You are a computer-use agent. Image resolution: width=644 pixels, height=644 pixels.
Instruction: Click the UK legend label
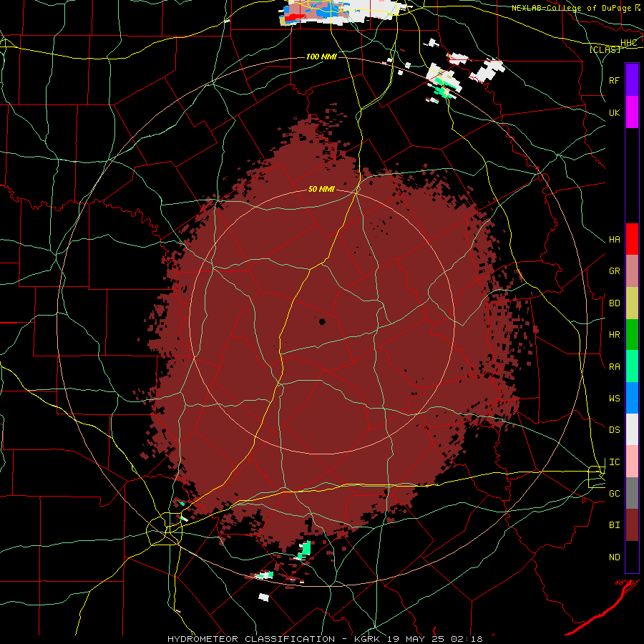614,112
